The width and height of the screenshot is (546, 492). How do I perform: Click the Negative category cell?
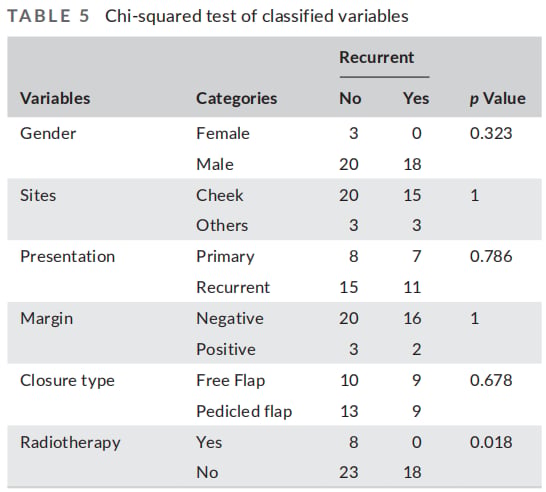click(x=230, y=319)
